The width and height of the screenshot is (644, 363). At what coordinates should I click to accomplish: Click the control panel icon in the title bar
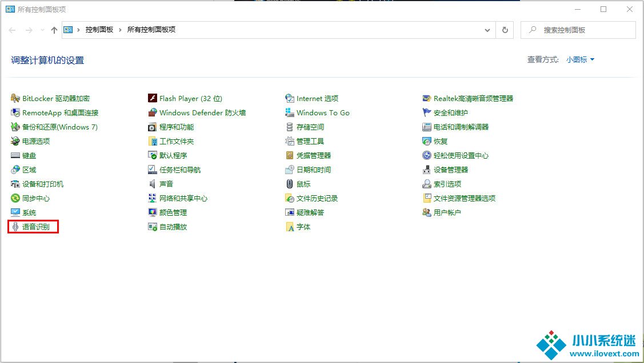point(10,9)
